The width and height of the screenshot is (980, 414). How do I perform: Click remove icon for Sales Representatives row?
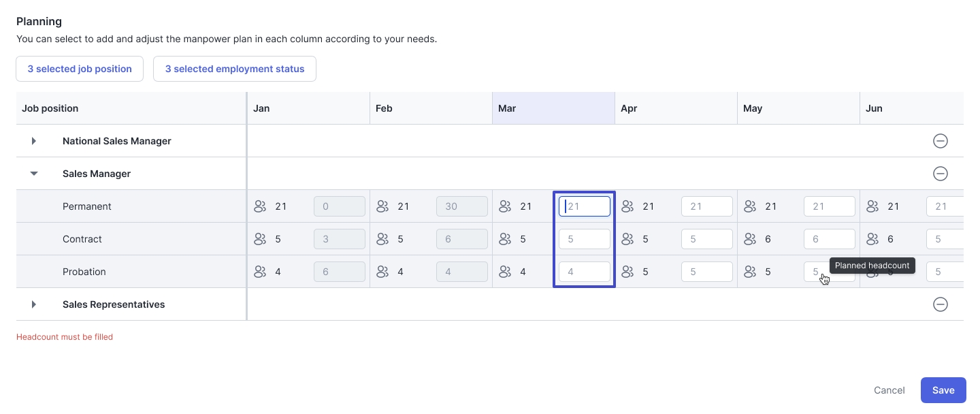click(940, 304)
